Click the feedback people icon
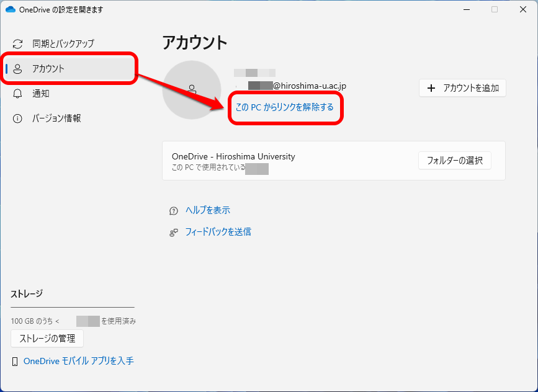The width and height of the screenshot is (538, 392). click(174, 233)
